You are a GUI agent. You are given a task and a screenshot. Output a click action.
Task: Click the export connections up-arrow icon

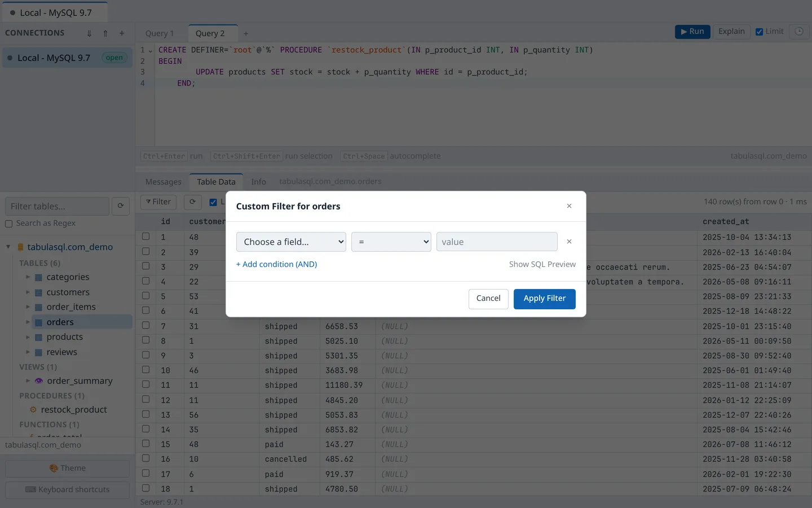click(x=105, y=33)
